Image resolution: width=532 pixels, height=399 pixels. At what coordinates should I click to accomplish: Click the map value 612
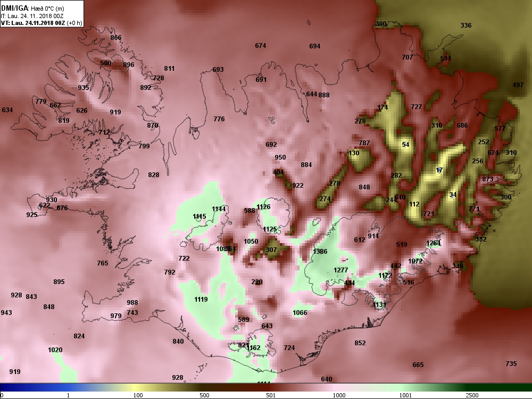[x=360, y=240]
